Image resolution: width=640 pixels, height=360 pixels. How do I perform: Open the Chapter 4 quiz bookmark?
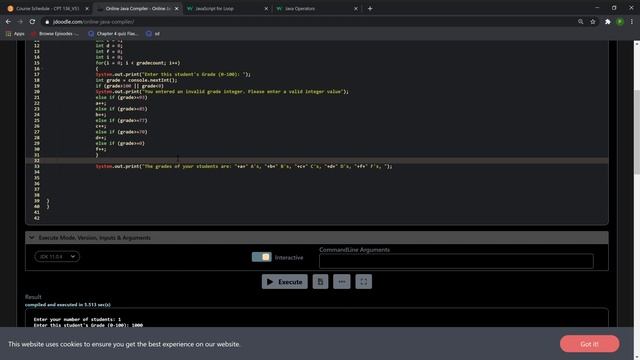113,34
